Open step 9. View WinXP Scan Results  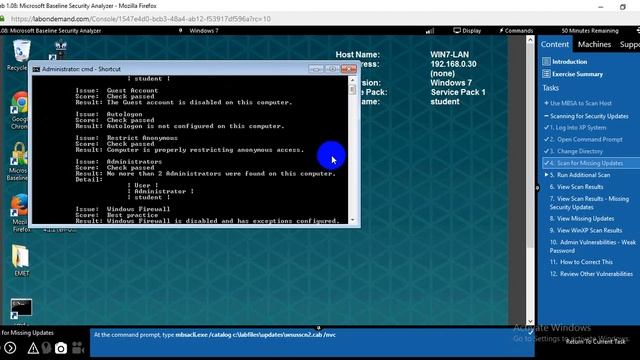pos(586,230)
